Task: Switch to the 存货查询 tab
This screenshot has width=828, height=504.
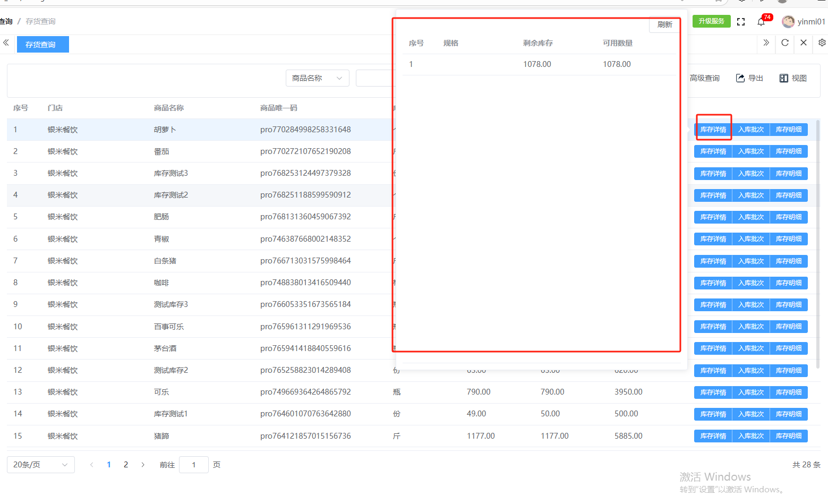Action: (42, 45)
